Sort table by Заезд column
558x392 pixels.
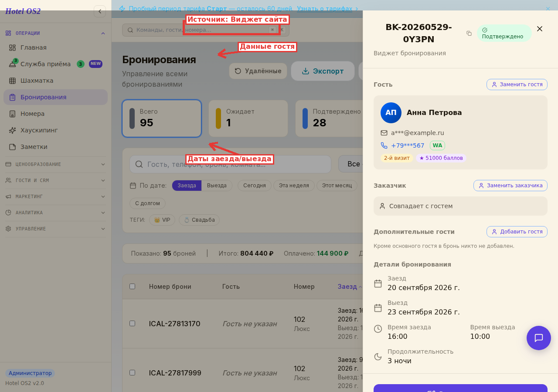click(350, 287)
